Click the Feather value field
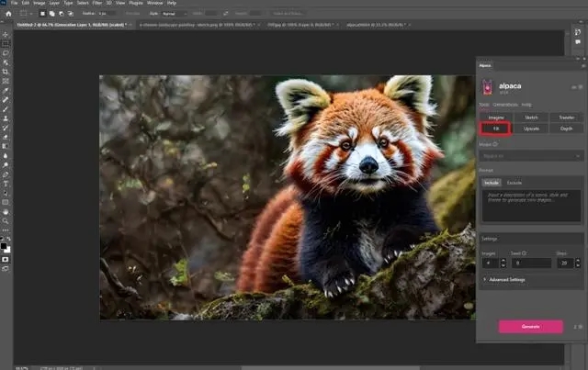Viewport: 588px width, 370px height. pyautogui.click(x=107, y=14)
